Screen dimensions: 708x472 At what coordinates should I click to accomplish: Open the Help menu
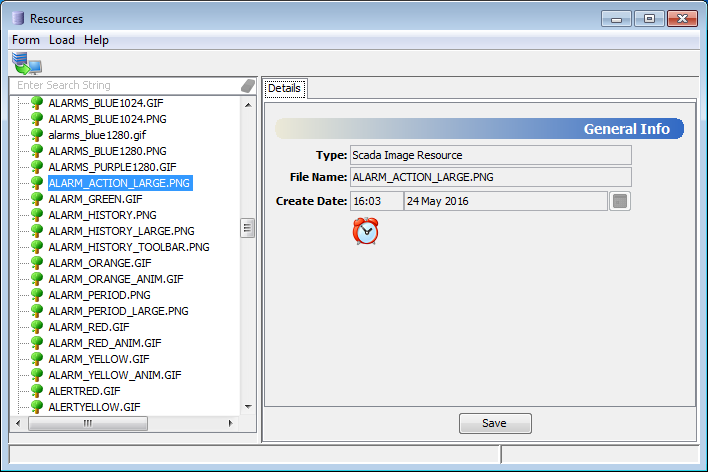coord(96,40)
